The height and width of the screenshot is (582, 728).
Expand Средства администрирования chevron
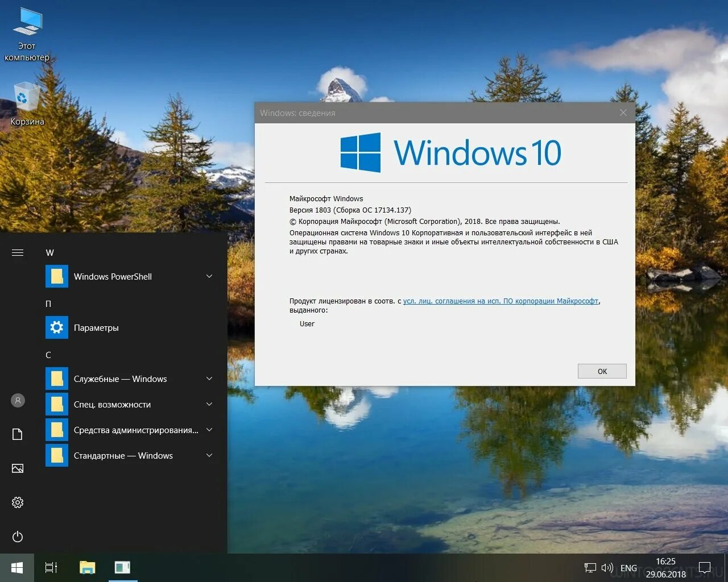coord(209,430)
